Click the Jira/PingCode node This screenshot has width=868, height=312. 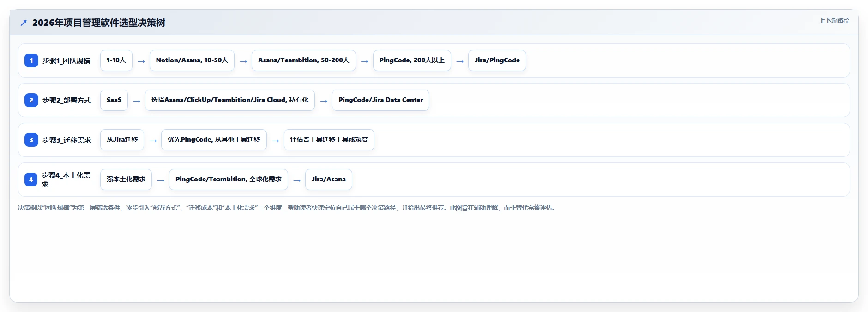pos(497,60)
